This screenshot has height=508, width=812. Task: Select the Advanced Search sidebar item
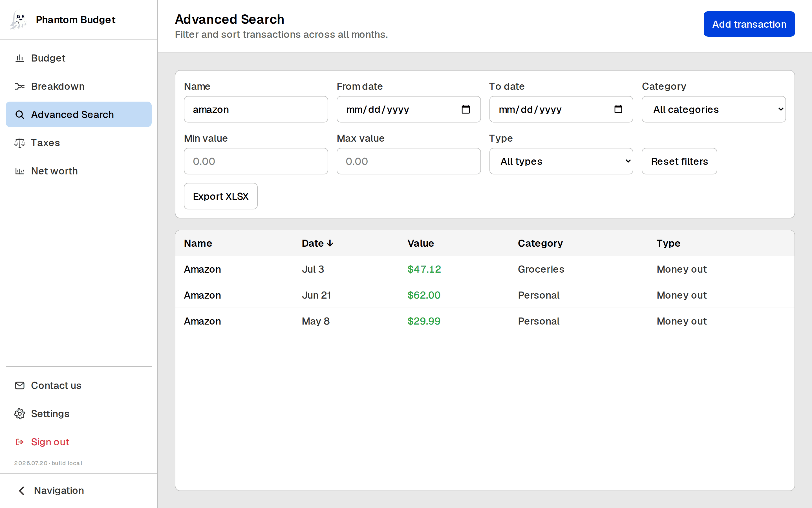[78, 115]
